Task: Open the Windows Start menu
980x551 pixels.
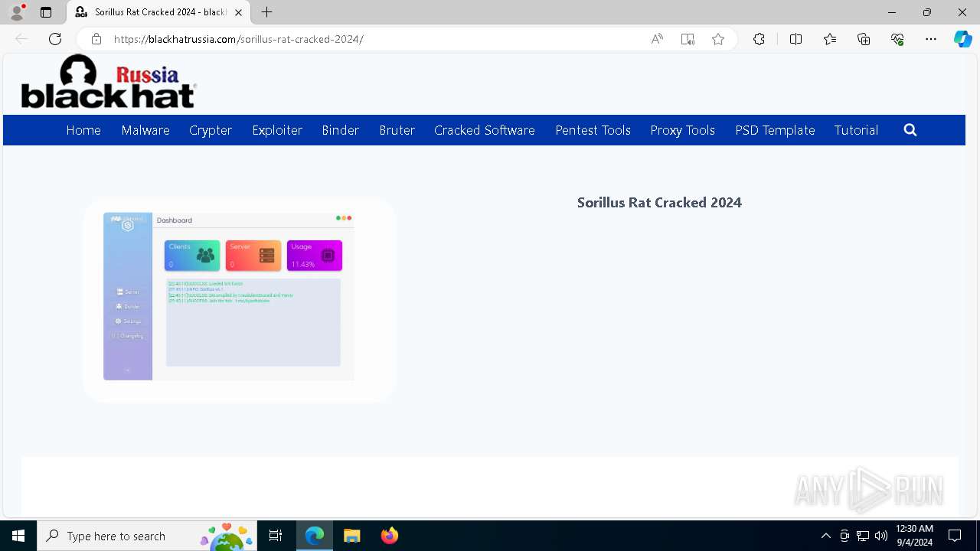Action: coord(18,536)
